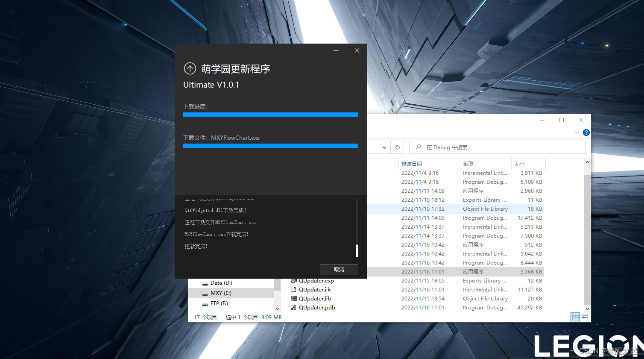Click the 5,108 KB size cell
The height and width of the screenshot is (359, 644).
(531, 182)
